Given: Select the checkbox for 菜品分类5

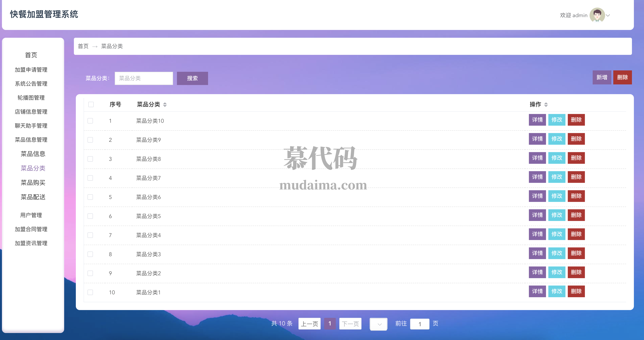Looking at the screenshot, I should point(90,216).
